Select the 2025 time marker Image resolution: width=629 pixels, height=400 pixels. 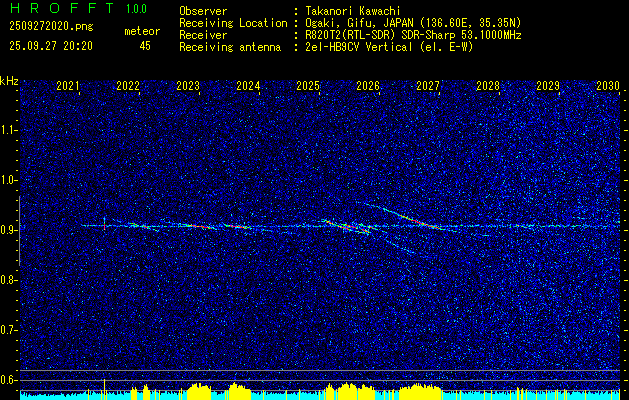tap(308, 86)
